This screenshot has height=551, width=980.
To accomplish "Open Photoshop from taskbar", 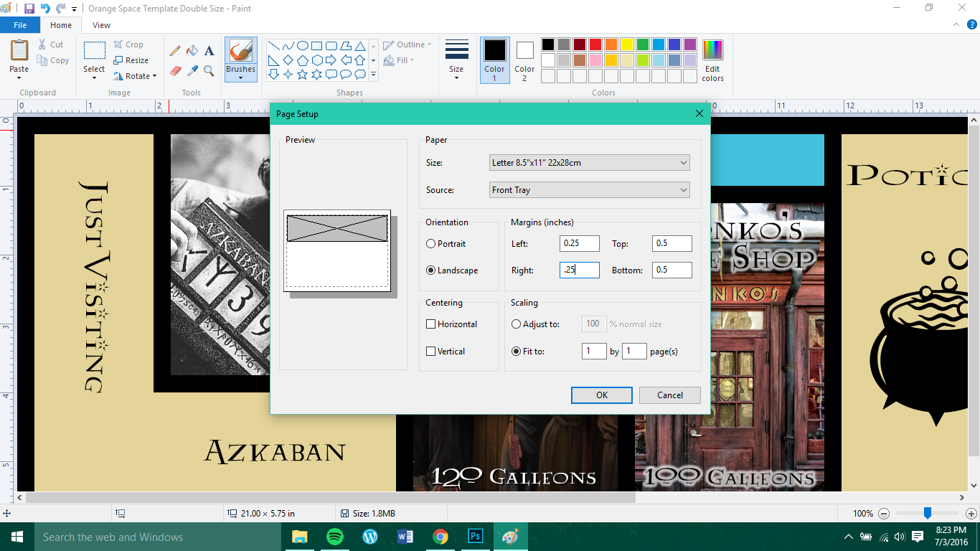I will [475, 537].
